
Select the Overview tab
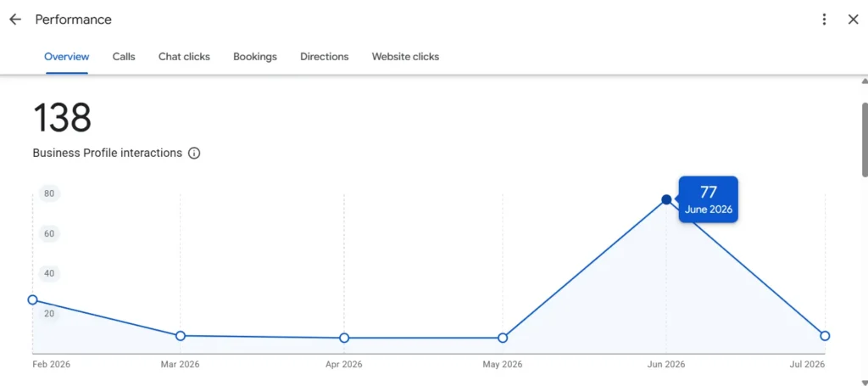click(x=66, y=57)
